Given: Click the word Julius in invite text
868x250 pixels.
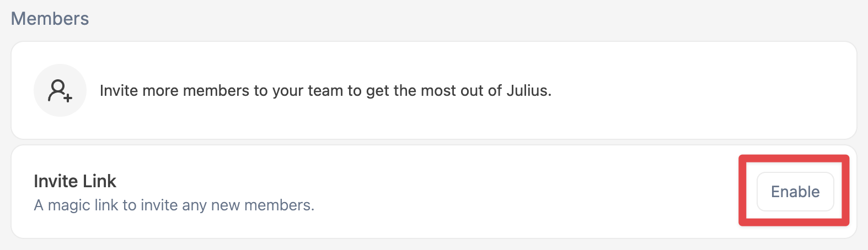Looking at the screenshot, I should 528,90.
